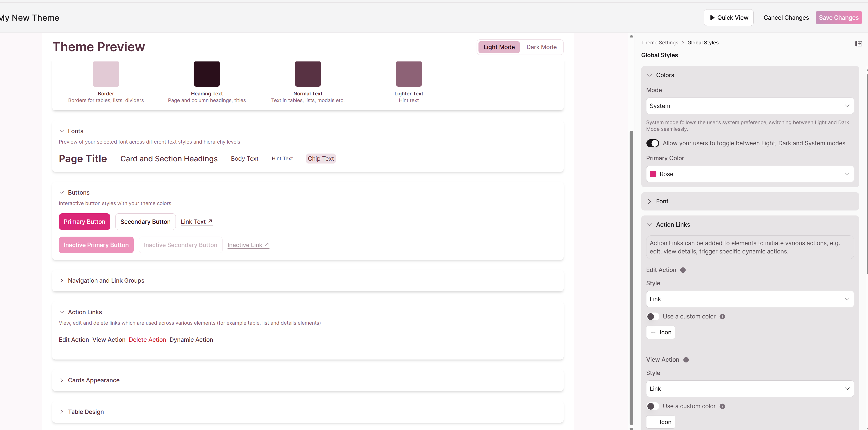Click the Save Changes button

point(838,18)
